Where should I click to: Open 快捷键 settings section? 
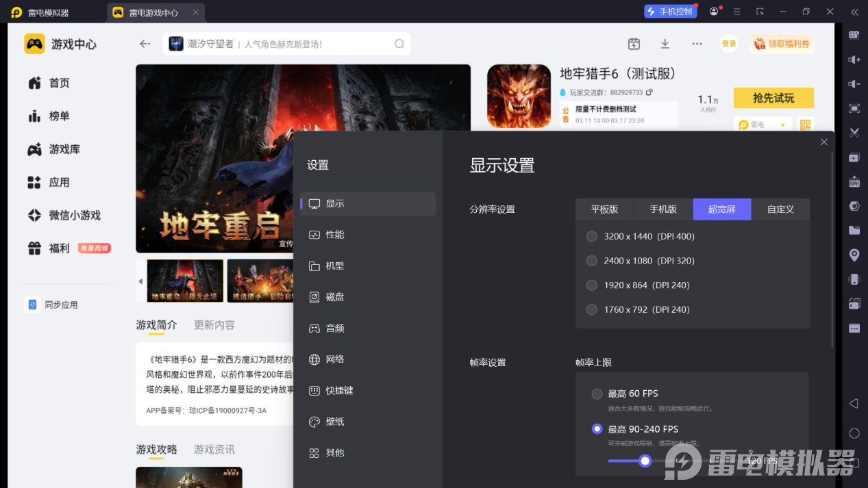click(x=368, y=390)
